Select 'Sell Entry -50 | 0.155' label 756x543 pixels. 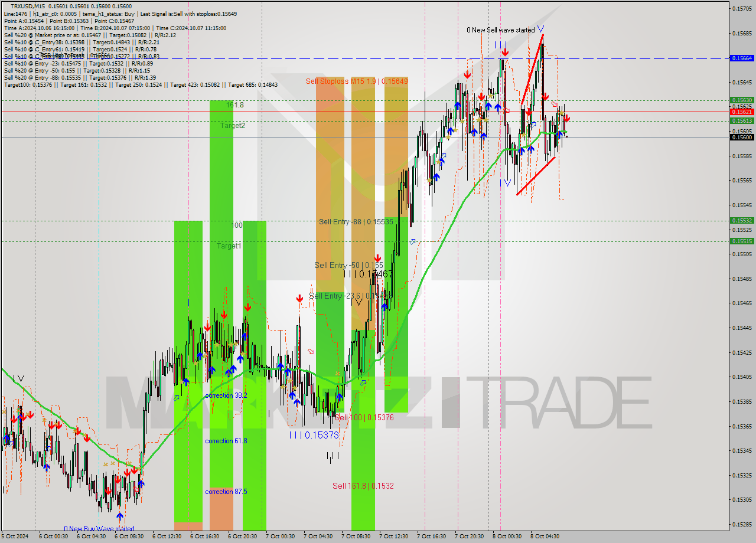(348, 266)
